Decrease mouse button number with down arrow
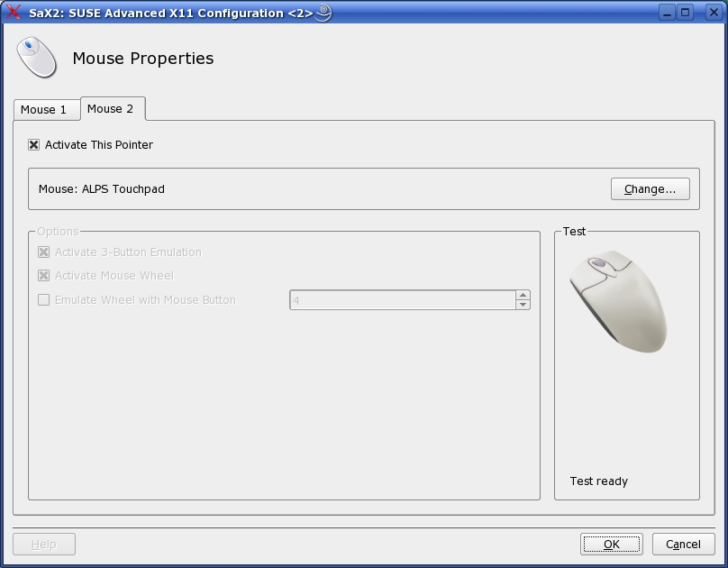Viewport: 728px width, 568px height. [523, 305]
